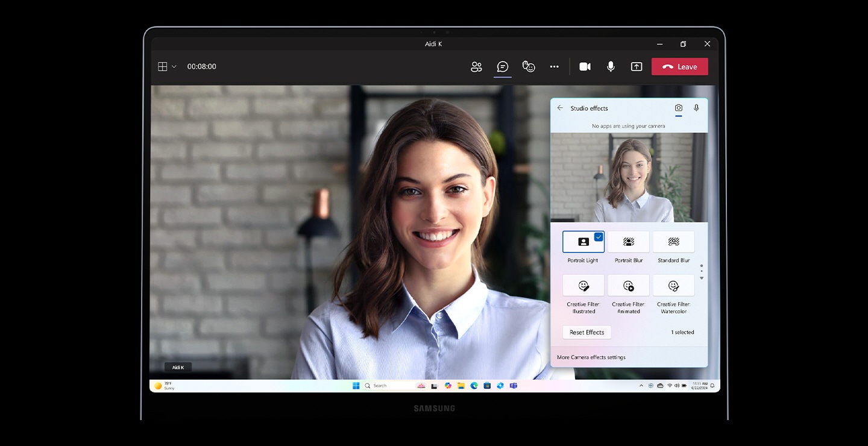868x446 pixels.
Task: Enable the Portrait Blur effect
Action: pyautogui.click(x=628, y=242)
